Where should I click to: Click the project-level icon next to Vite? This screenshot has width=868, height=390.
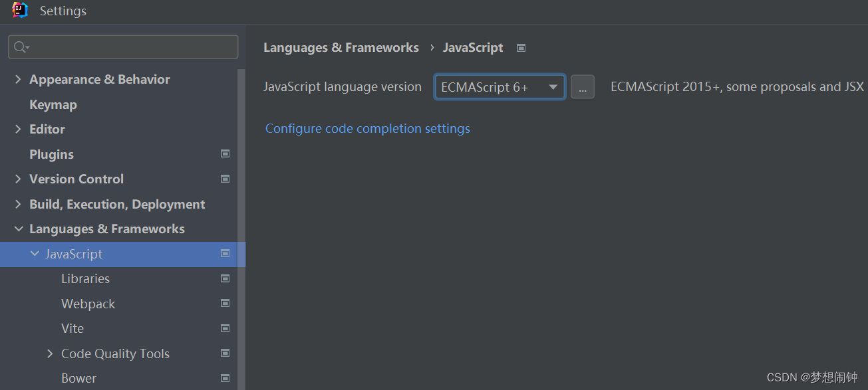click(x=225, y=328)
